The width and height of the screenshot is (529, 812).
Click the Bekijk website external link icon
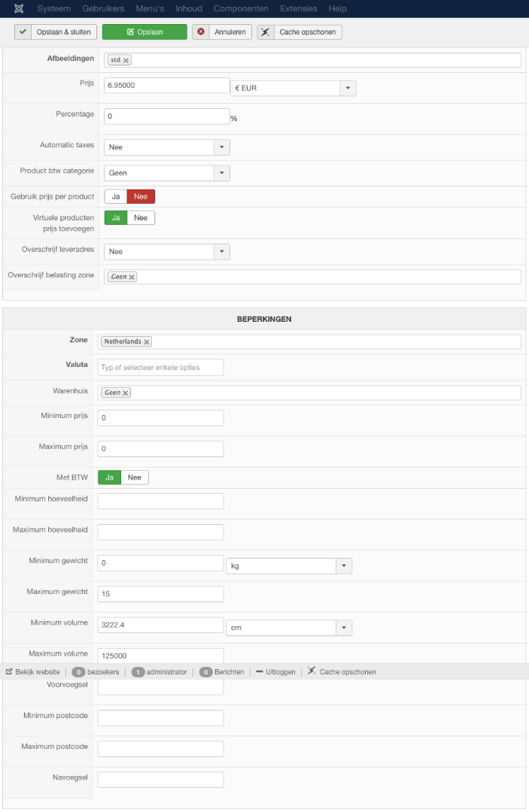pos(9,671)
